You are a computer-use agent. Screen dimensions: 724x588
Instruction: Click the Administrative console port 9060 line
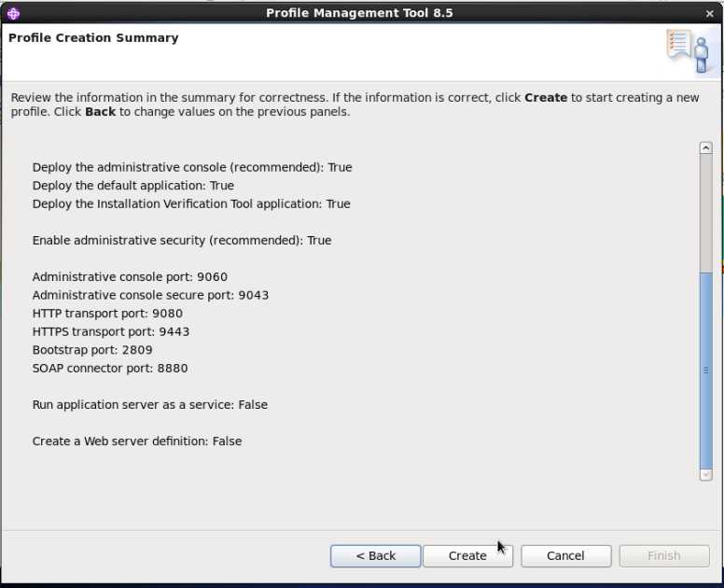(130, 277)
